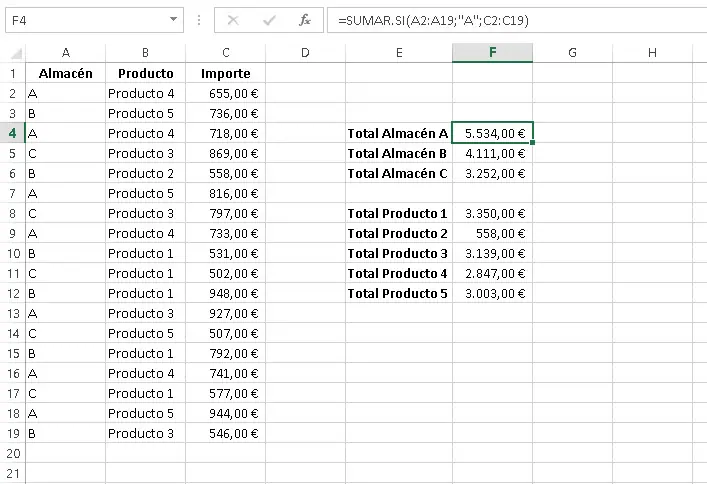
Task: Open the Name Box dropdown arrow
Action: click(x=174, y=20)
